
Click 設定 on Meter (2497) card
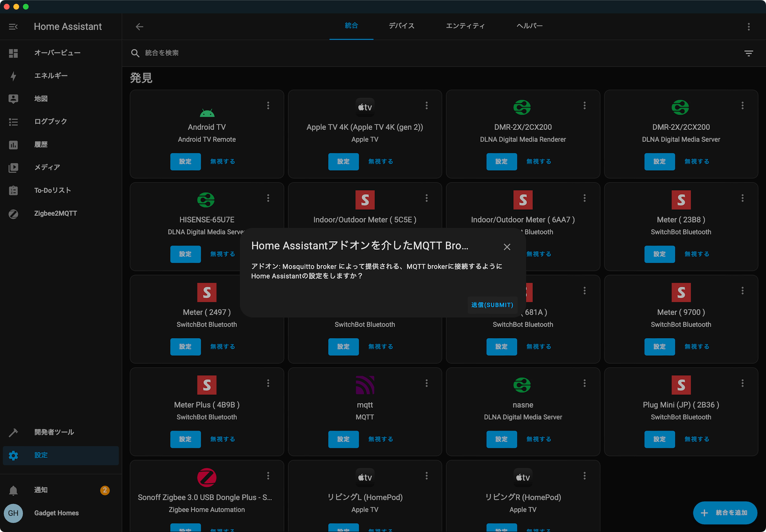(x=186, y=347)
